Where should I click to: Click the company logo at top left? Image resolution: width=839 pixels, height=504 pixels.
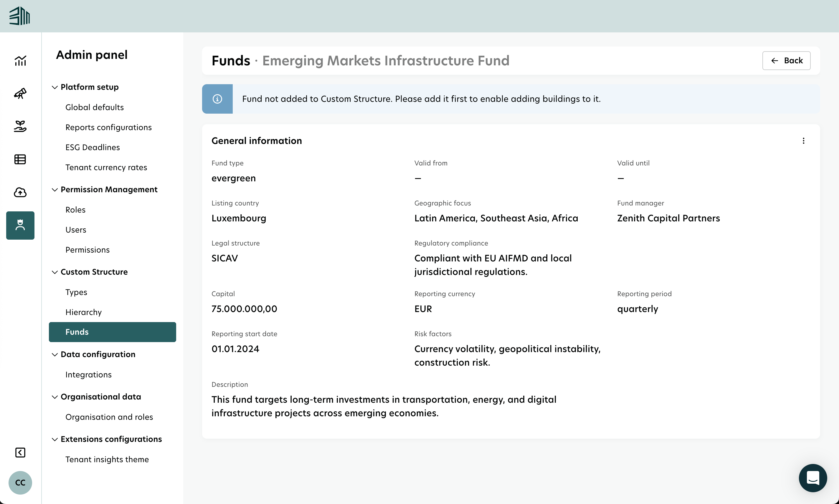click(x=19, y=16)
